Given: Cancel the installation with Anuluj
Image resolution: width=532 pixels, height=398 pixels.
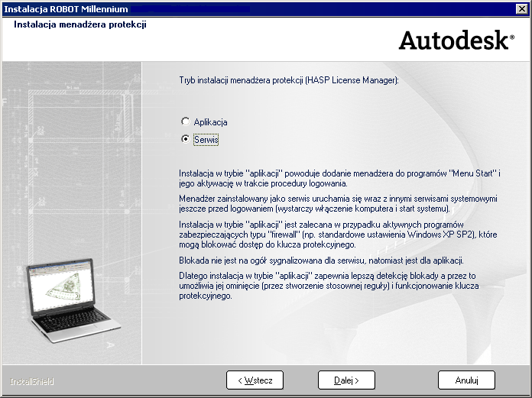Looking at the screenshot, I should click(x=466, y=380).
